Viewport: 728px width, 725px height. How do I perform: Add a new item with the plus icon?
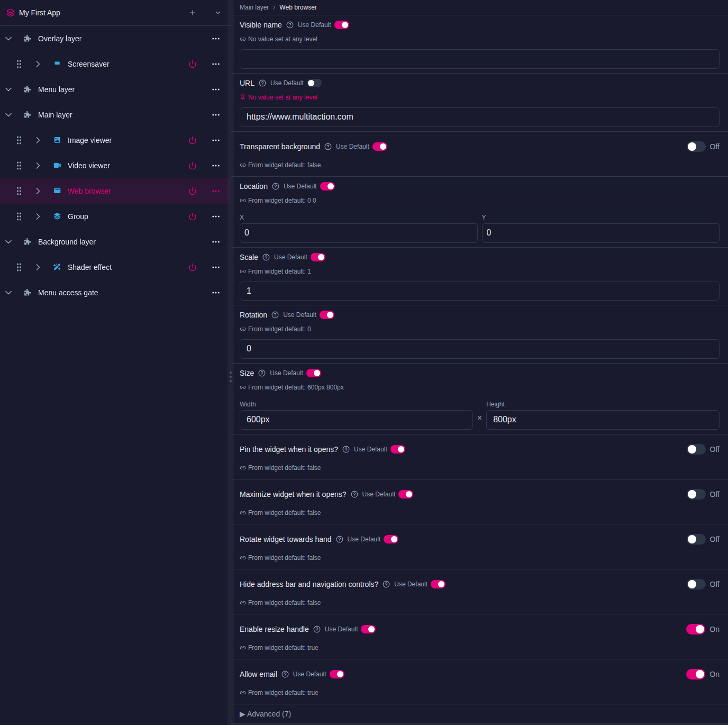coord(193,13)
